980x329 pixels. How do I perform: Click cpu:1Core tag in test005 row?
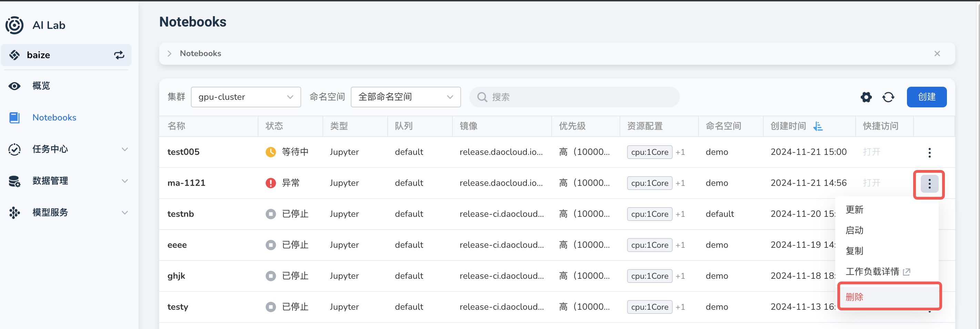(x=650, y=152)
